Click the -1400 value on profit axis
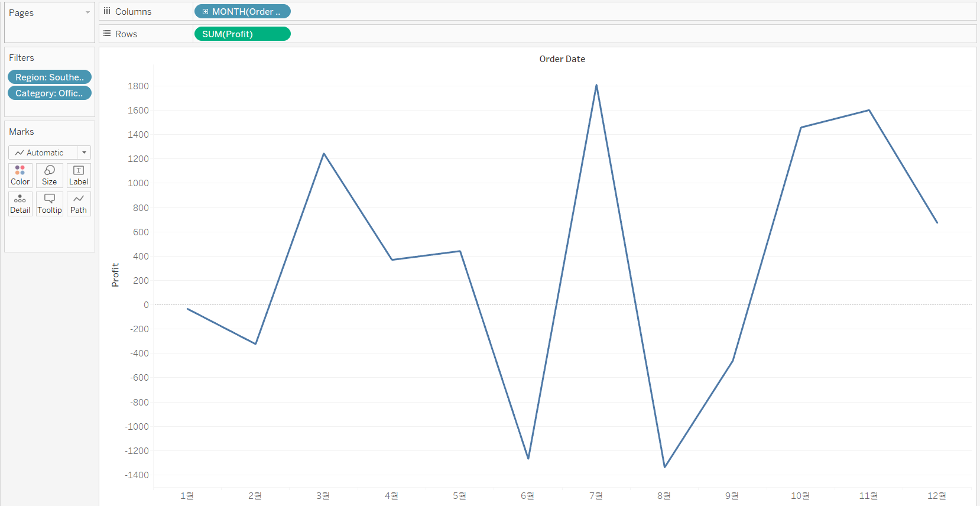Viewport: 980px width, 506px height. (x=137, y=475)
